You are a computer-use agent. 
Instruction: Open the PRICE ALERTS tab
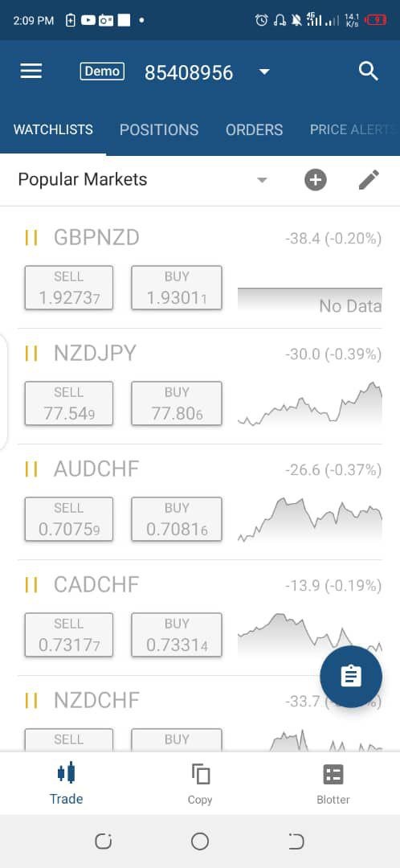point(354,129)
